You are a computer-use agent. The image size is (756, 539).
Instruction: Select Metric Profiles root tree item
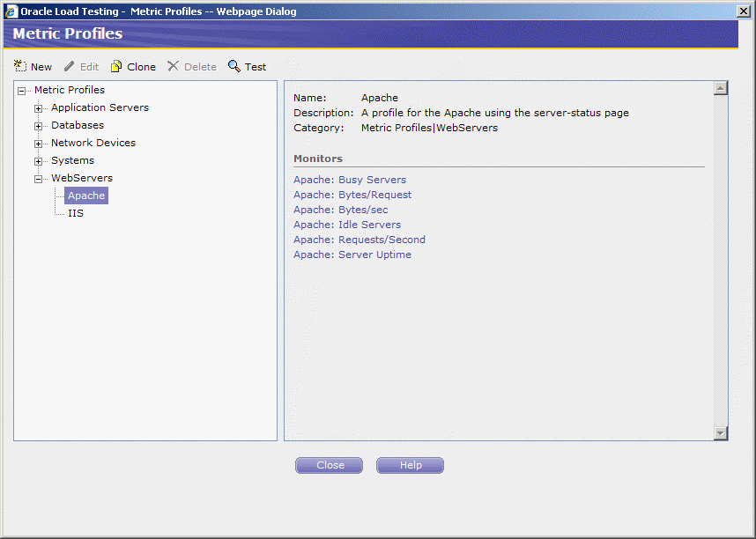coord(70,90)
